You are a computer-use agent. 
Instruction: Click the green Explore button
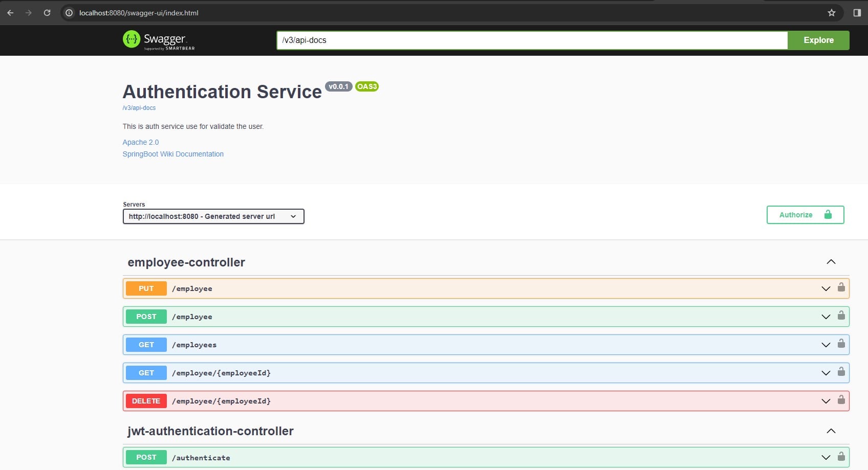(818, 40)
